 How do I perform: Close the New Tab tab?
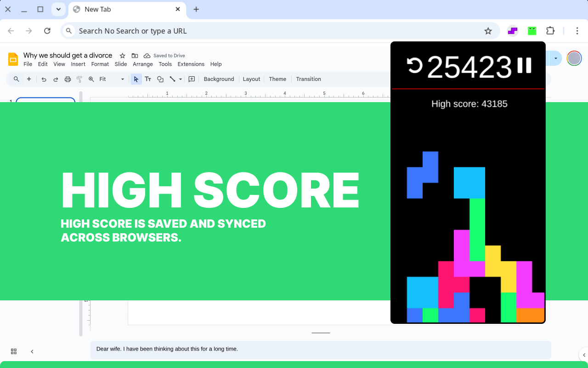point(178,9)
